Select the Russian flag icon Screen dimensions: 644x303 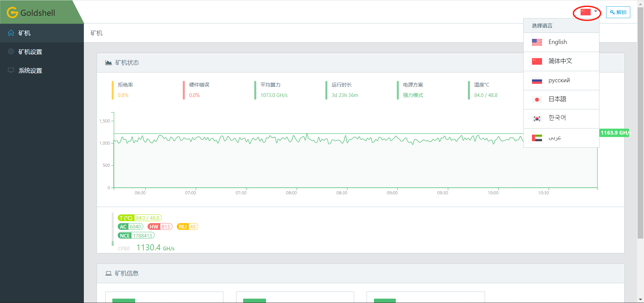pyautogui.click(x=537, y=81)
